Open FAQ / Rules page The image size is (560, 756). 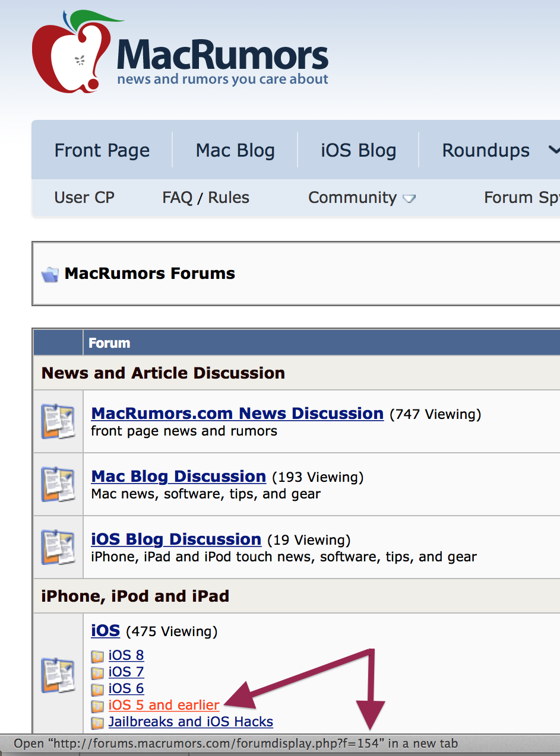point(206,198)
